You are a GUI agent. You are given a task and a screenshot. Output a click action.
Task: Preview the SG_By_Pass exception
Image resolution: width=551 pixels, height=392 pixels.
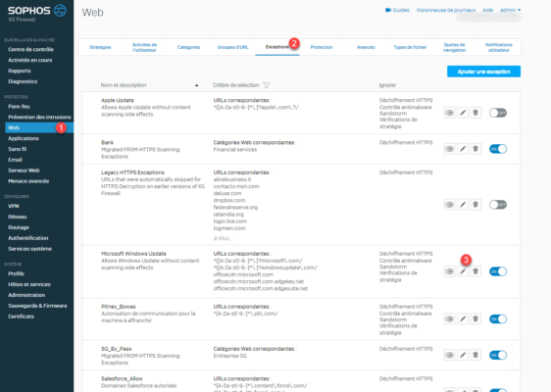coord(449,355)
